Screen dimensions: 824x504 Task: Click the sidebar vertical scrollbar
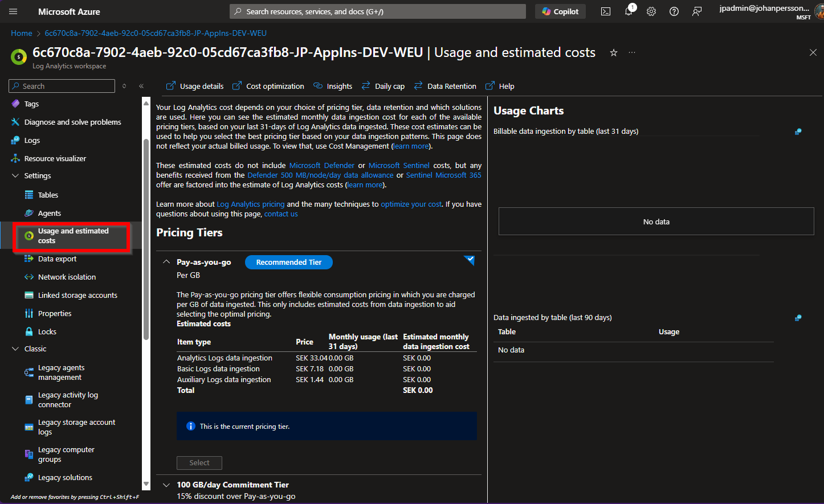[146, 239]
